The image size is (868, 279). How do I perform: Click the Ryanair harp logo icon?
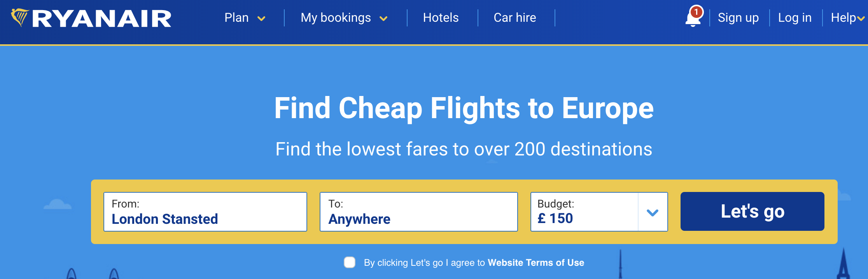19,17
